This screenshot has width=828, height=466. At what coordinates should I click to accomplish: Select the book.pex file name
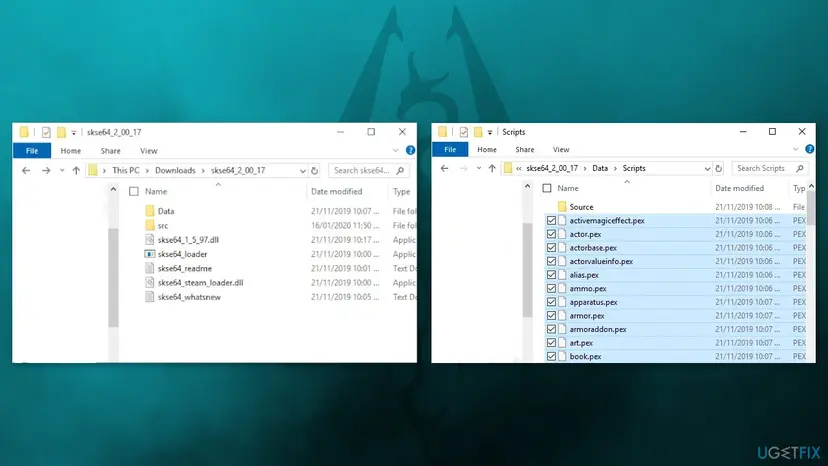click(x=585, y=357)
